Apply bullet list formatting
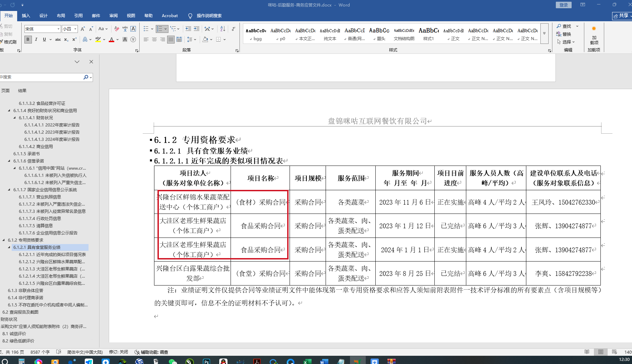 click(146, 29)
